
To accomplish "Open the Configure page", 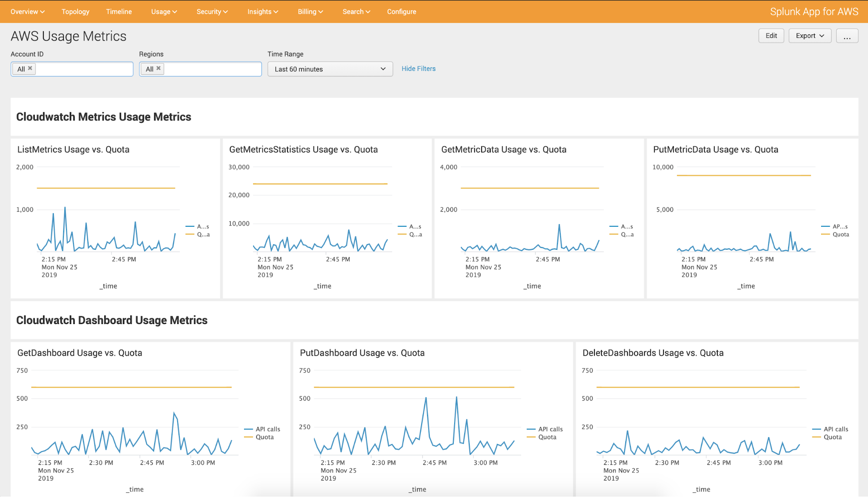I will coord(401,12).
